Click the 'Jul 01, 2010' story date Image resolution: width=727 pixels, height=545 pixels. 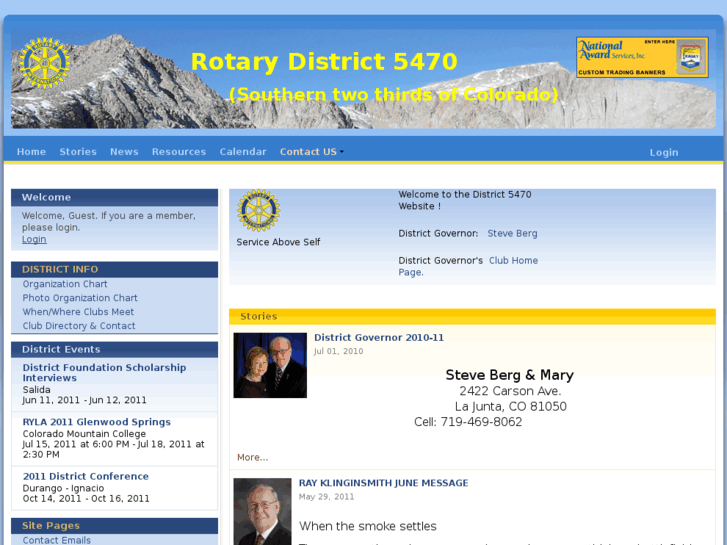[x=338, y=351]
